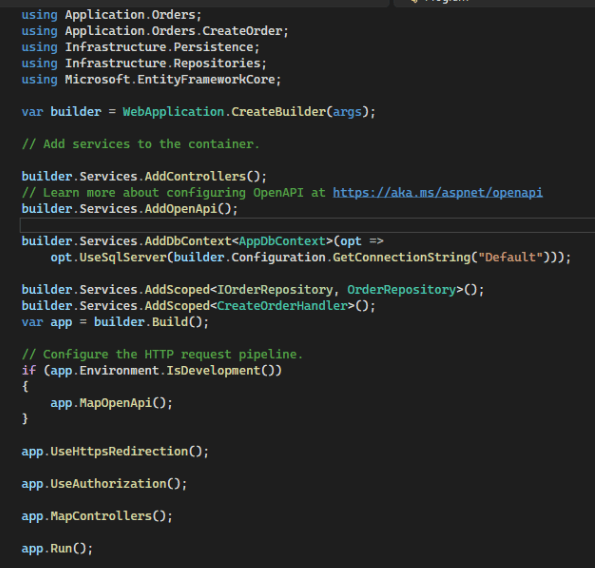Click 'using Infrastructure.Repositories;' line
This screenshot has width=595, height=568.
[x=144, y=63]
